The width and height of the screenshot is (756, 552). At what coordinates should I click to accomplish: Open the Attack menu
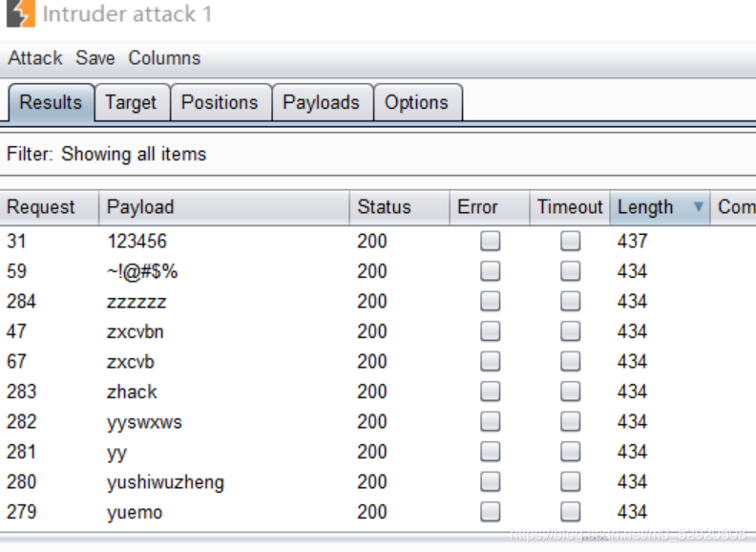click(x=35, y=58)
